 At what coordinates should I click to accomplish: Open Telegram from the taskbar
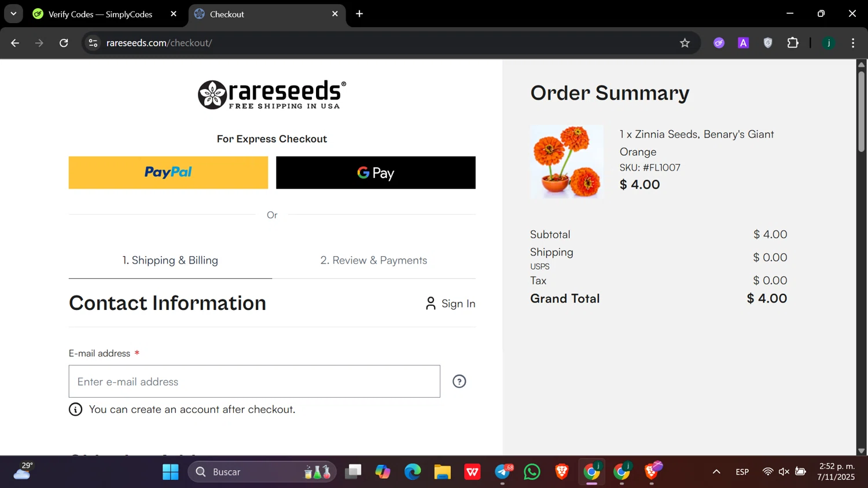(503, 472)
